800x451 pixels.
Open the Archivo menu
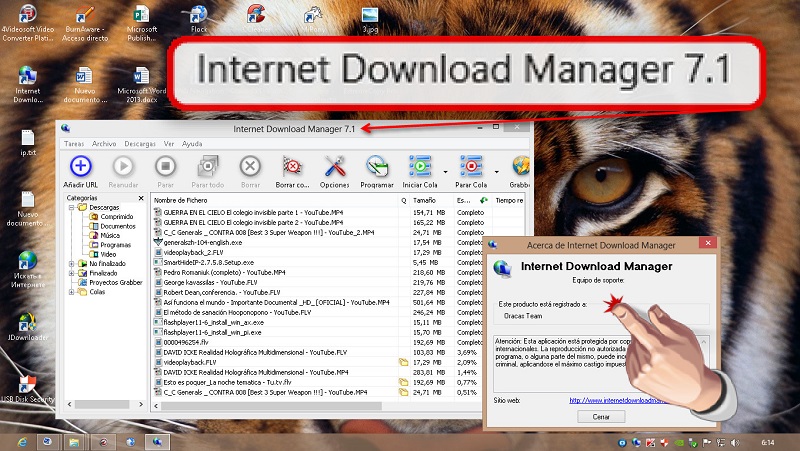coord(104,144)
